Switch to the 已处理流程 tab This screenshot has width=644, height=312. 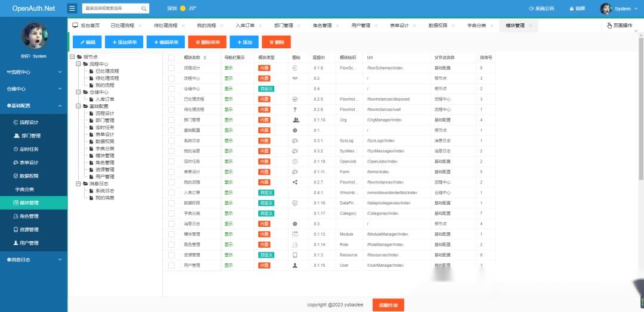pos(122,26)
